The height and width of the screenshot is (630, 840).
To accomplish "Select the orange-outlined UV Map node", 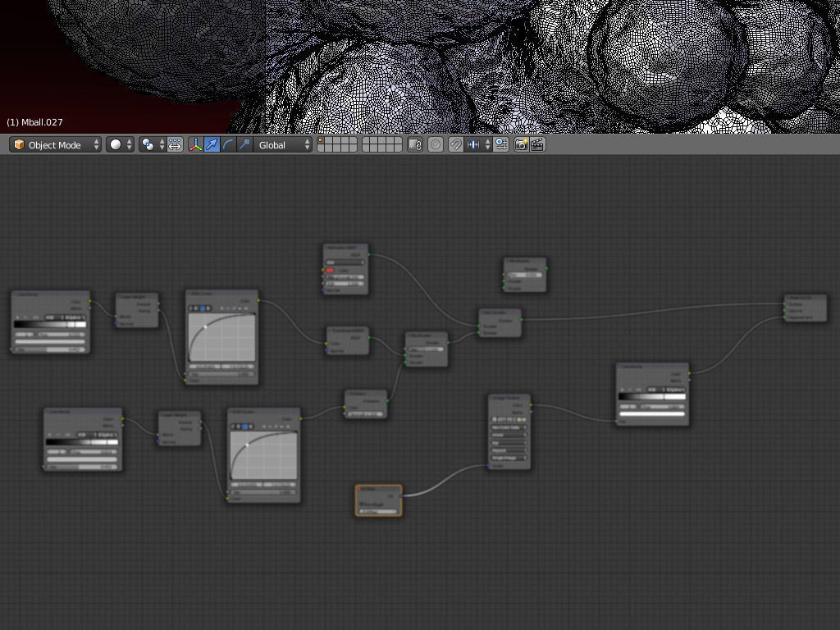I will coord(379,501).
